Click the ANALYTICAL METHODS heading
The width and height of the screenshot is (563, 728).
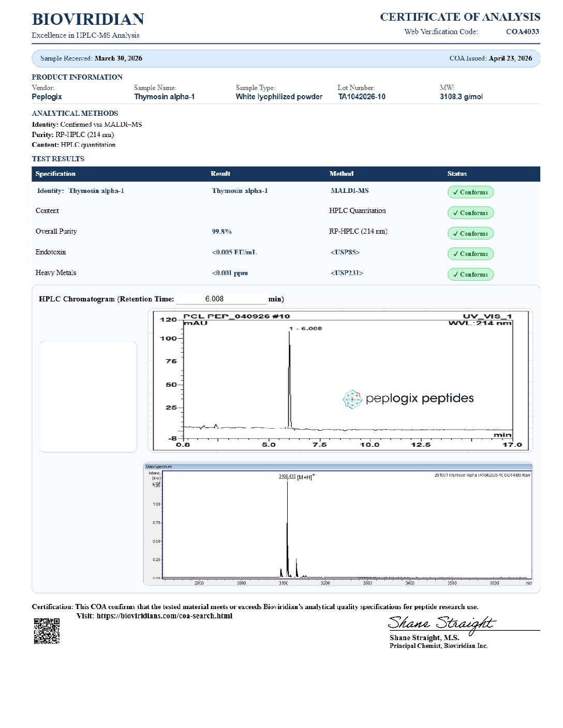75,113
